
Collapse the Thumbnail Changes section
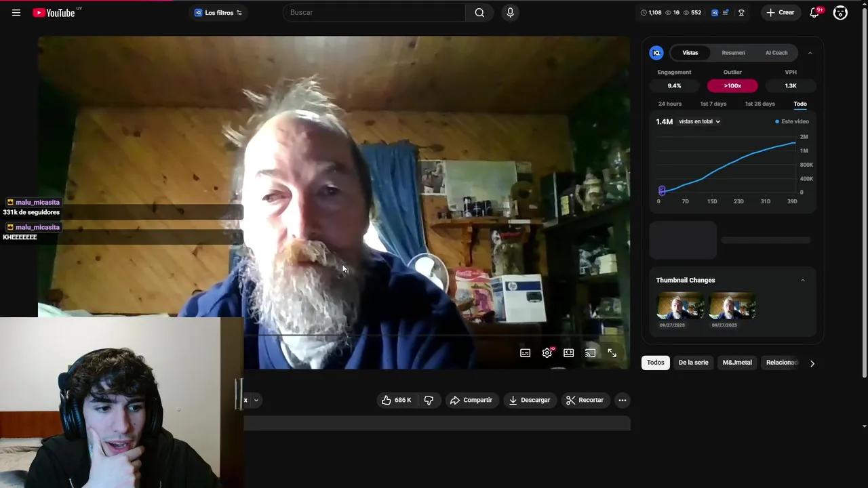803,280
